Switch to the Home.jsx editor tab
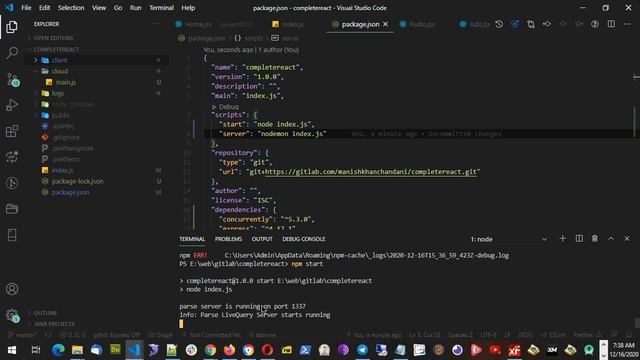Image resolution: width=640 pixels, height=360 pixels. pyautogui.click(x=198, y=24)
